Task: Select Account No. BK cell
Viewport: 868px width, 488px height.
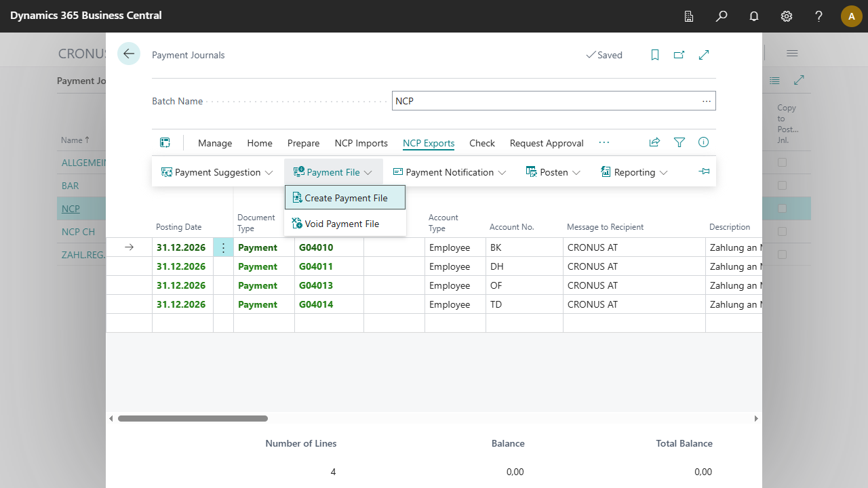Action: point(524,247)
